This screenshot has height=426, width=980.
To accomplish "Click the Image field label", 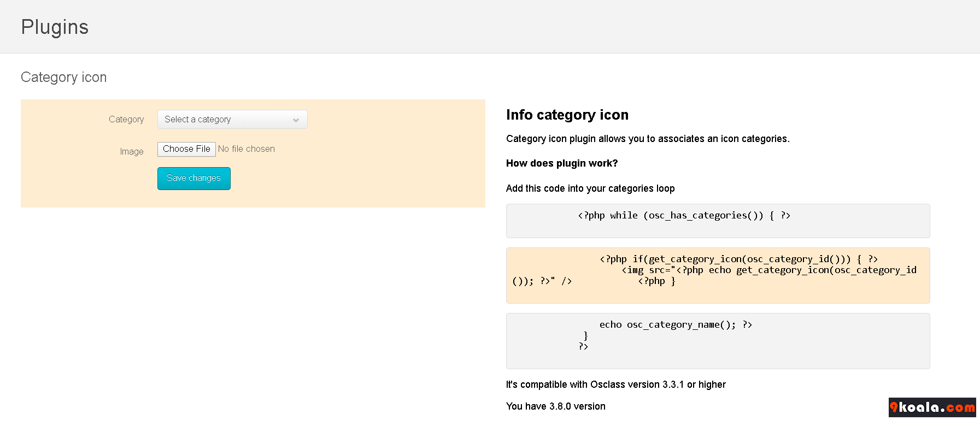I will tap(132, 152).
